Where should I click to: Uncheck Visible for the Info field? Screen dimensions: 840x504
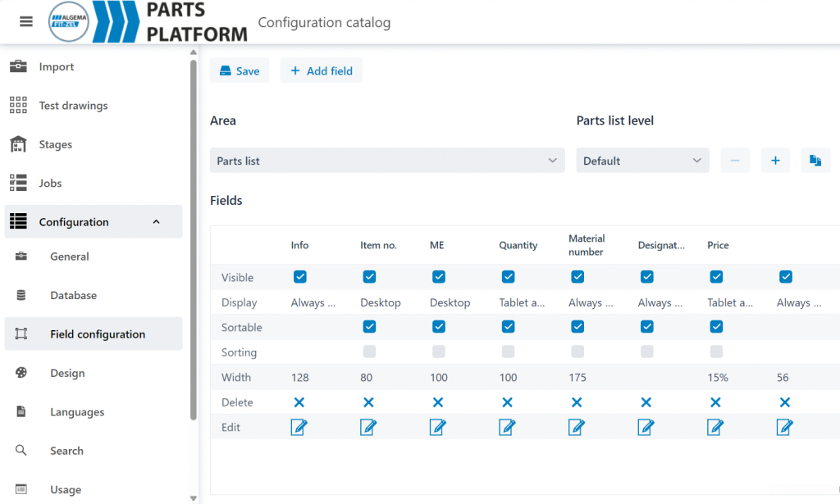pos(299,277)
